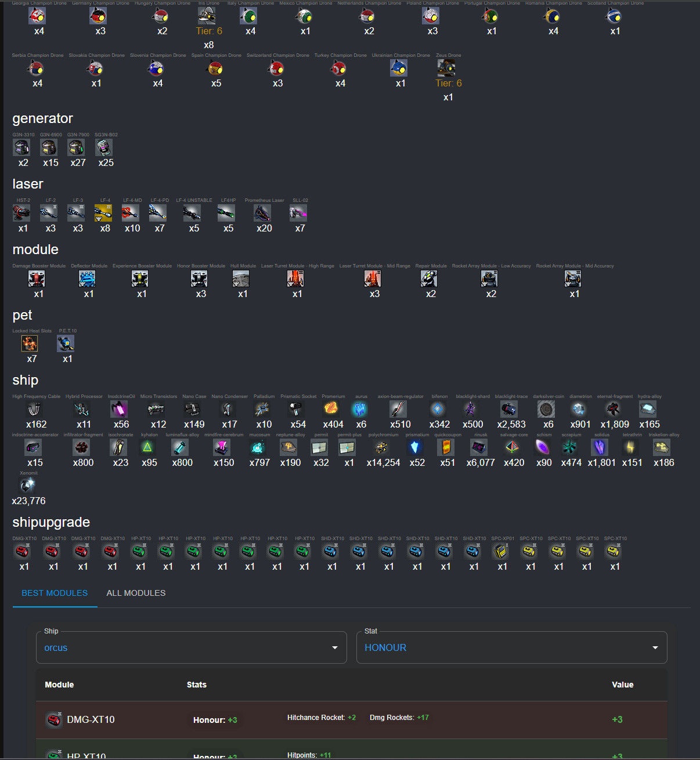Select the LF-4 UNSTABLE laser icon
The image size is (700, 760).
(x=192, y=213)
